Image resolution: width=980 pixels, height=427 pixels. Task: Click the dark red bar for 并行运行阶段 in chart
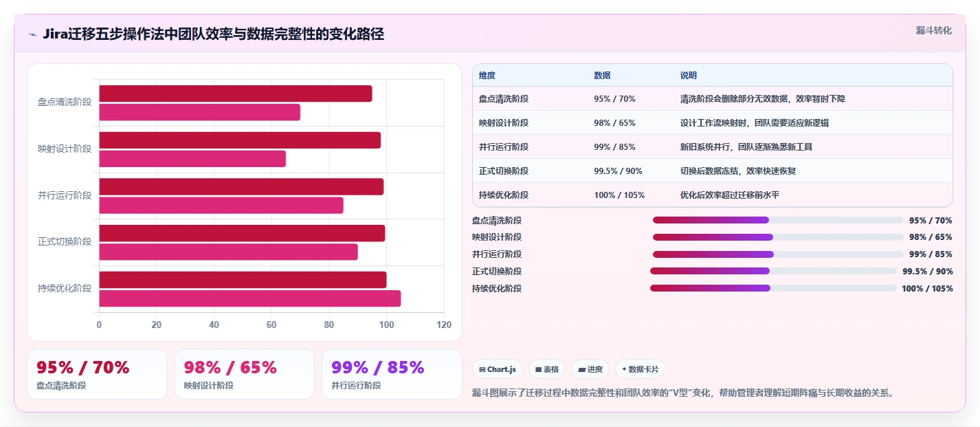click(241, 187)
